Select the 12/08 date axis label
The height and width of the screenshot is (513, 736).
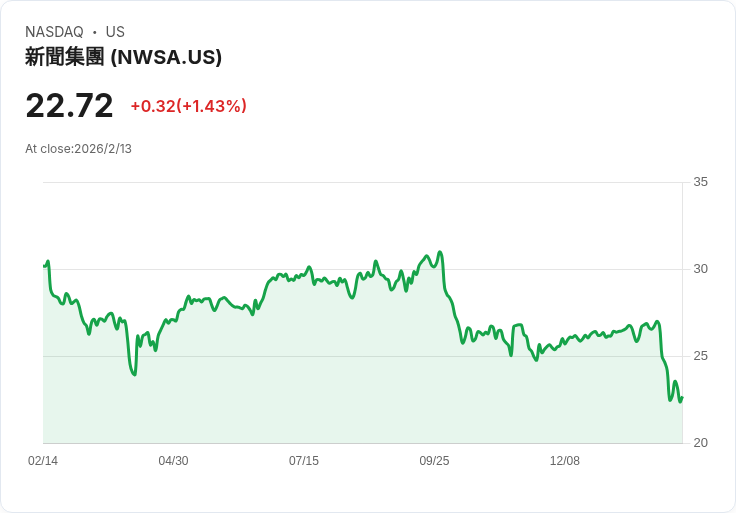[x=565, y=461]
